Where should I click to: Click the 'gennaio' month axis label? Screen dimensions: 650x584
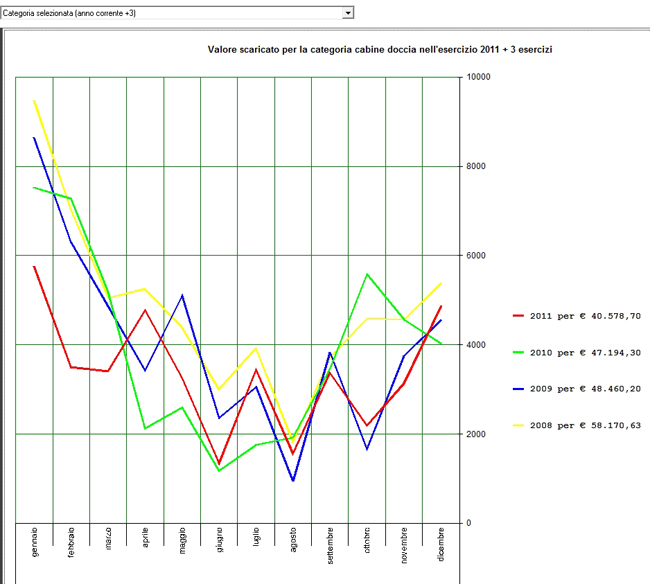point(34,542)
